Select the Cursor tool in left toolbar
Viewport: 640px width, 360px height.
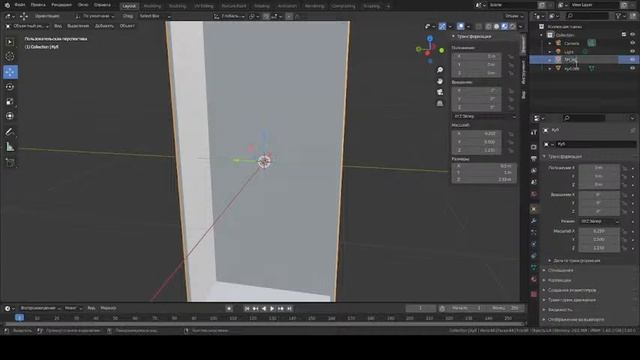coord(10,57)
